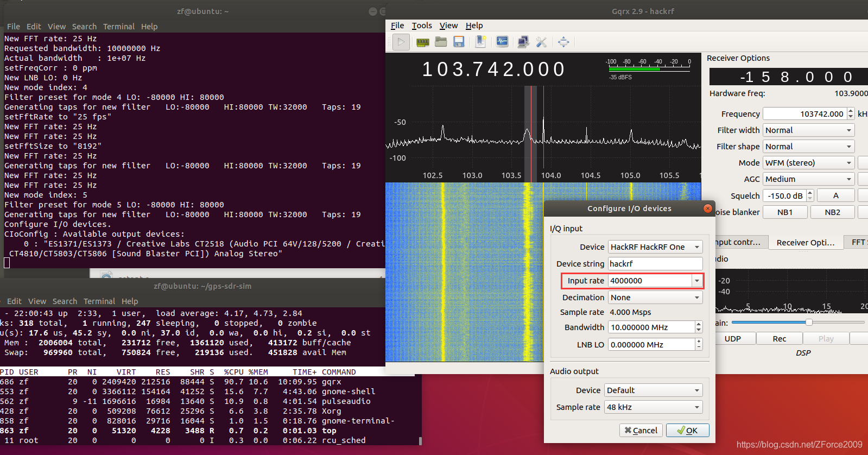Expand the Input rate combo box arrow
Screen dimensions: 868x455
pyautogui.click(x=697, y=281)
